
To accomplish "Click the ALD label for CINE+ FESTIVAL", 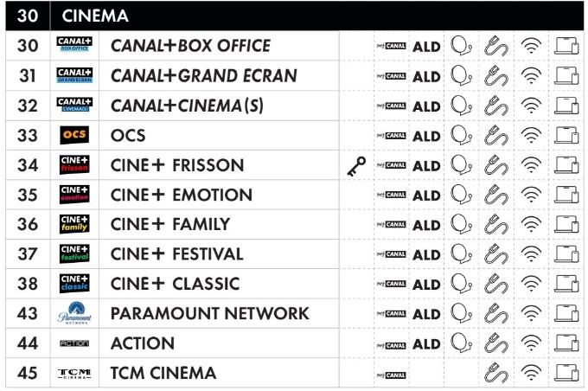I will click(x=426, y=255).
